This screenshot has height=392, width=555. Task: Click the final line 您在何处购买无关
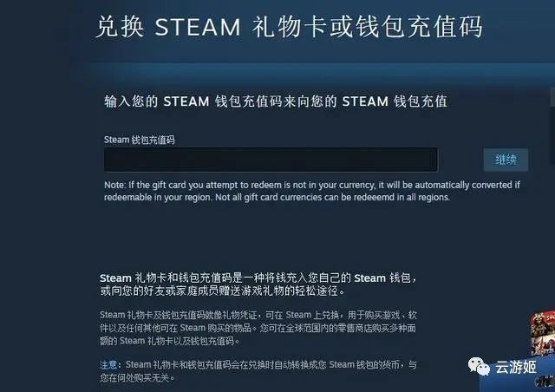pos(137,378)
